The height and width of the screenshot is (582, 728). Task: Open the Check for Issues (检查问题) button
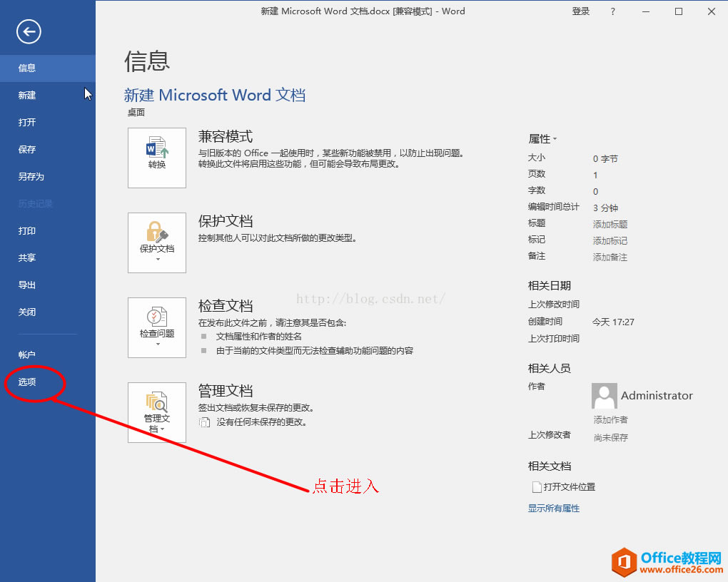tap(157, 327)
